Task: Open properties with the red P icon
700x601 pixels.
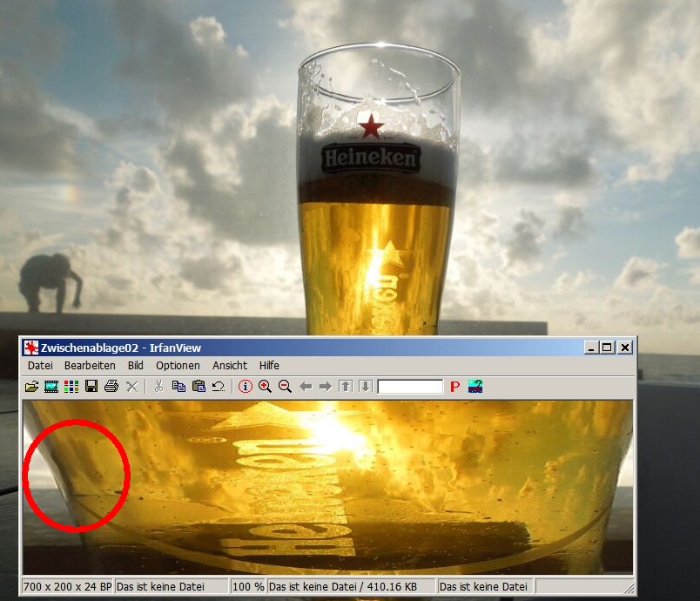Action: pos(454,387)
